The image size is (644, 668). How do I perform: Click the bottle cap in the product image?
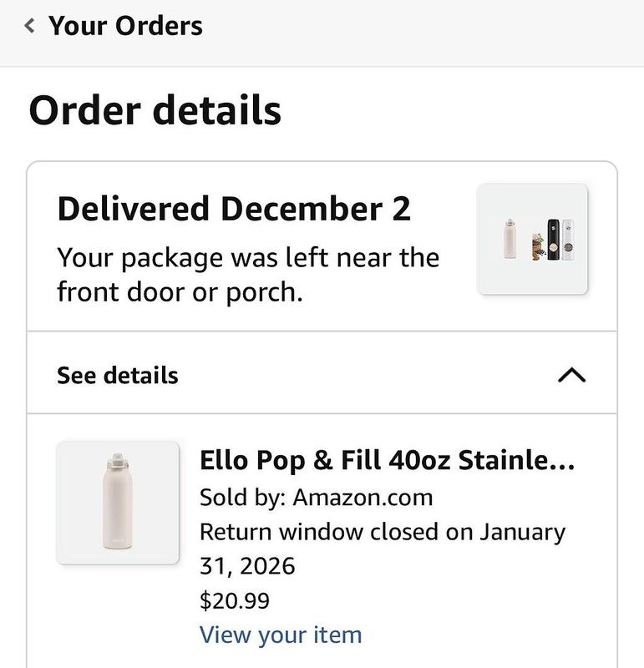(x=118, y=462)
